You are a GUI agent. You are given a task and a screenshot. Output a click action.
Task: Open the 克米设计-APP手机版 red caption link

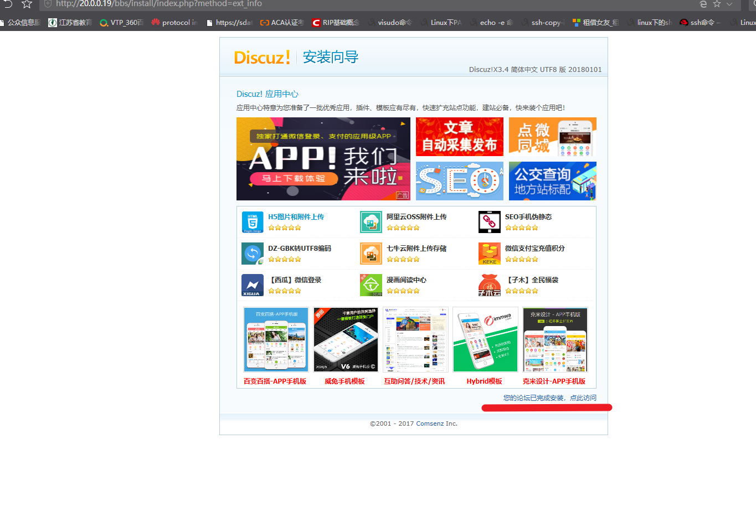[554, 381]
